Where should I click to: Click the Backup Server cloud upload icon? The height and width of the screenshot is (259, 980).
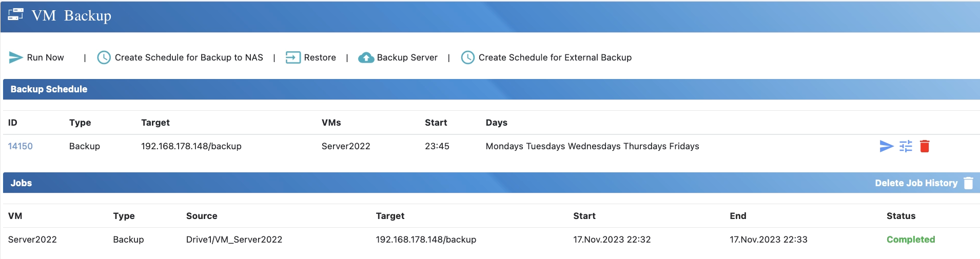click(x=366, y=57)
